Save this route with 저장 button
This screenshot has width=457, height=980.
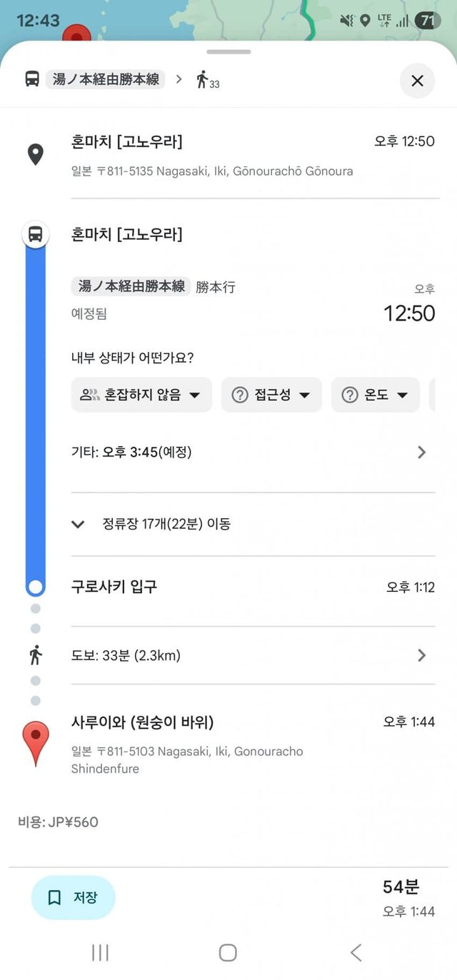click(74, 897)
